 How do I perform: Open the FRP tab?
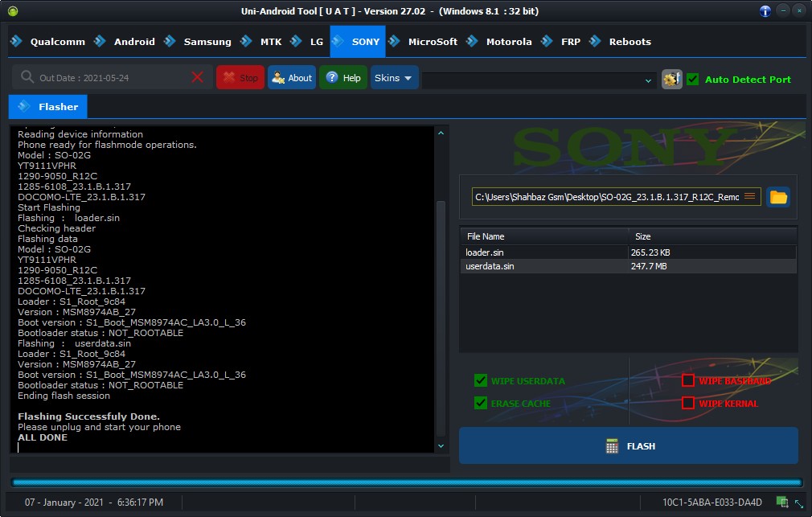click(x=561, y=42)
